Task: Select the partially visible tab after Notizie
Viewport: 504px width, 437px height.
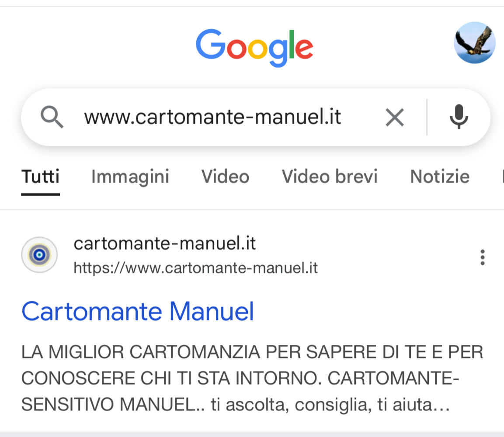Action: (x=502, y=177)
